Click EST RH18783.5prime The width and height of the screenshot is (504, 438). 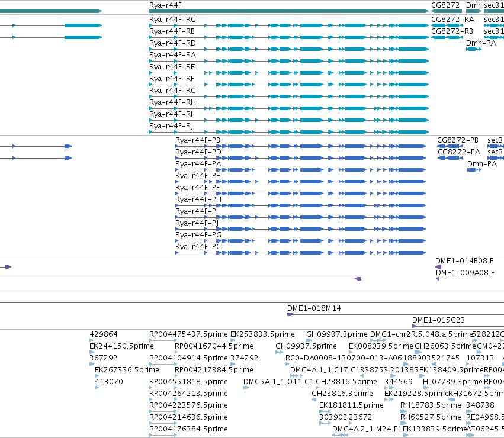431,406
